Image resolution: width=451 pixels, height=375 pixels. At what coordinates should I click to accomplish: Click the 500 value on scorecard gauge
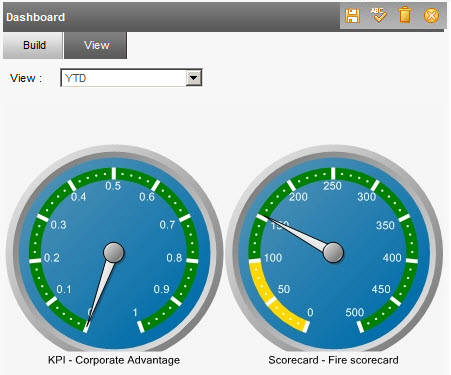pyautogui.click(x=355, y=312)
